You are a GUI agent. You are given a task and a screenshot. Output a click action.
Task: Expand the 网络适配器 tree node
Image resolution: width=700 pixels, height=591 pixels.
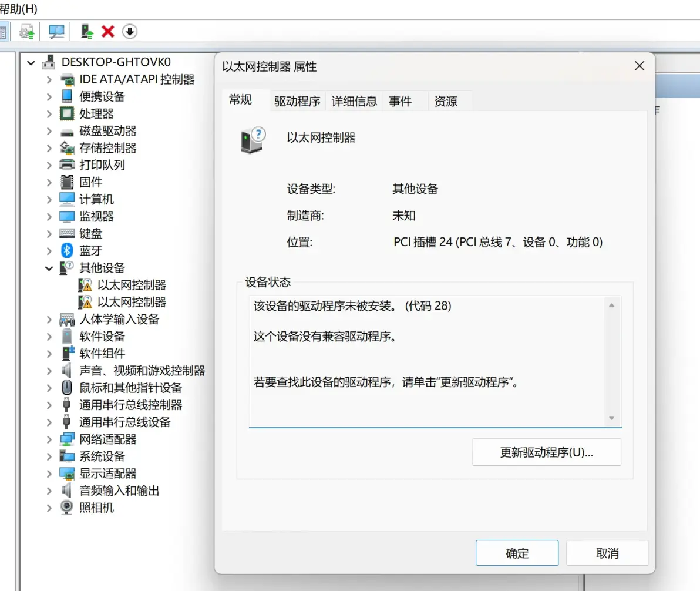click(49, 439)
